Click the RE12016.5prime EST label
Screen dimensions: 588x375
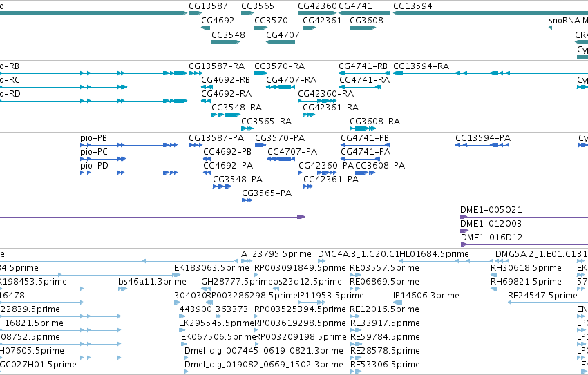(384, 309)
